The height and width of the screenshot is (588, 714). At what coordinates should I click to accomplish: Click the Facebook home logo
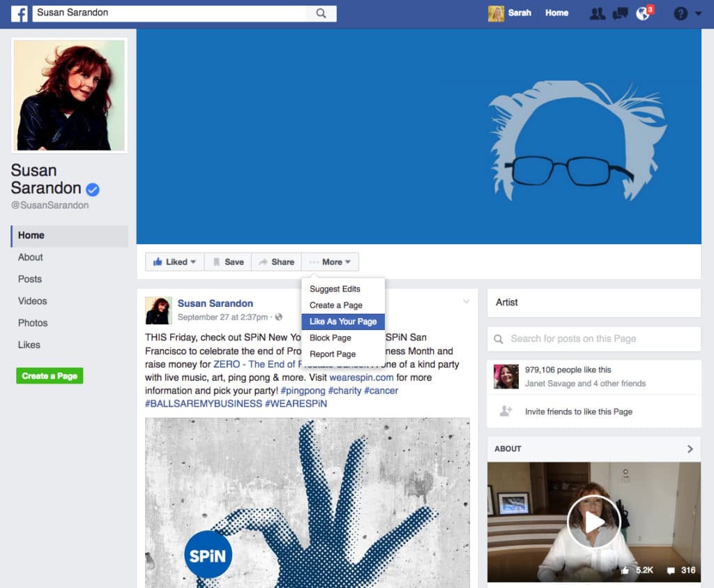pos(19,13)
